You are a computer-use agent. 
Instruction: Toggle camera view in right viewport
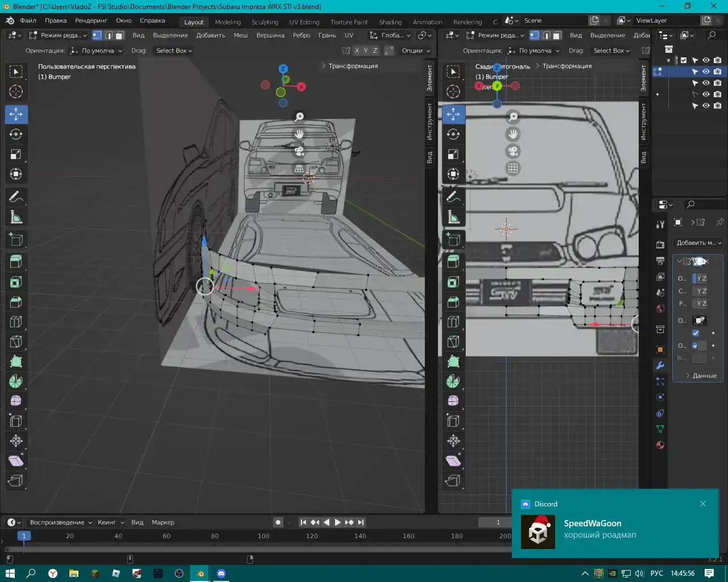(513, 151)
